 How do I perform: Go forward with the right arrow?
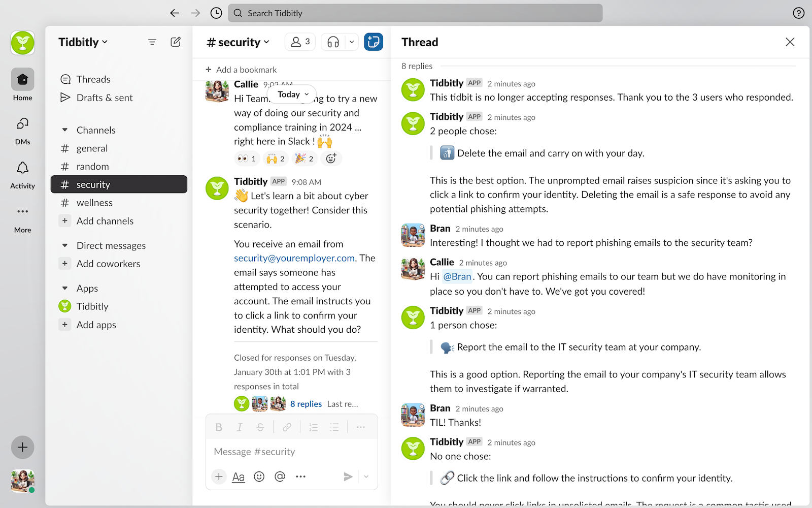pyautogui.click(x=195, y=13)
